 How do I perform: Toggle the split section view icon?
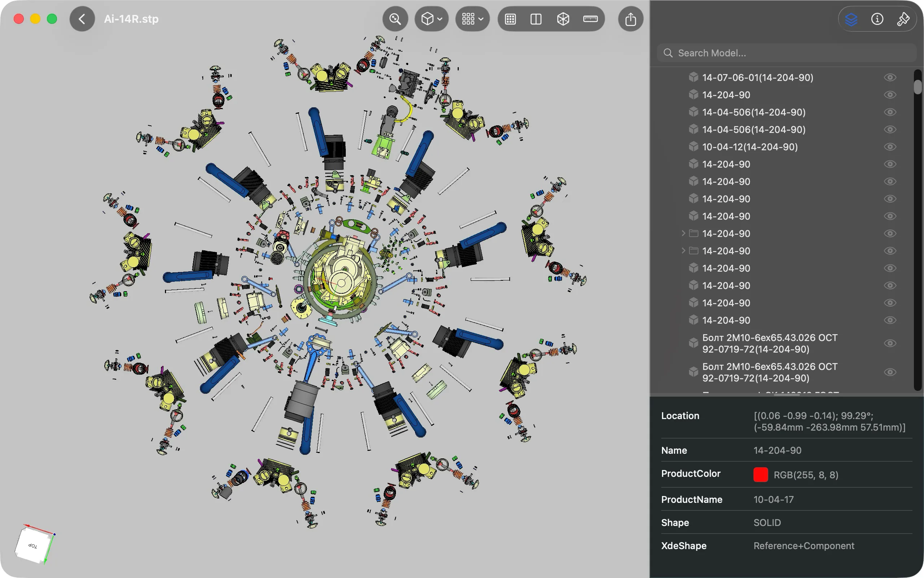coord(536,19)
